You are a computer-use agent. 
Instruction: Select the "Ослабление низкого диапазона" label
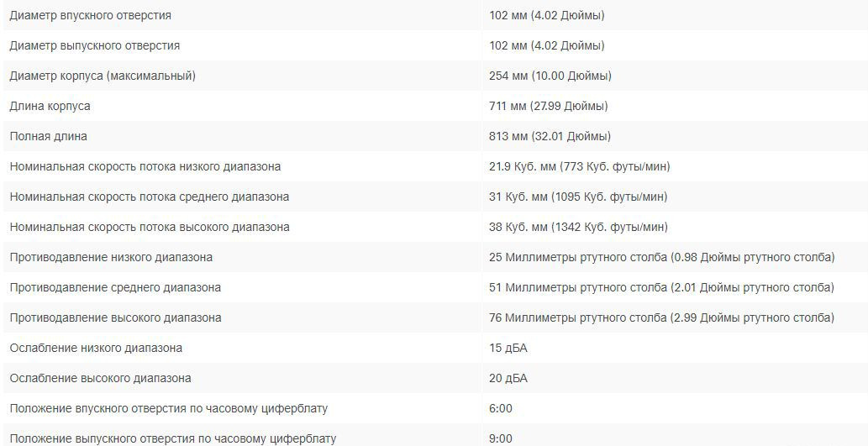click(x=96, y=348)
